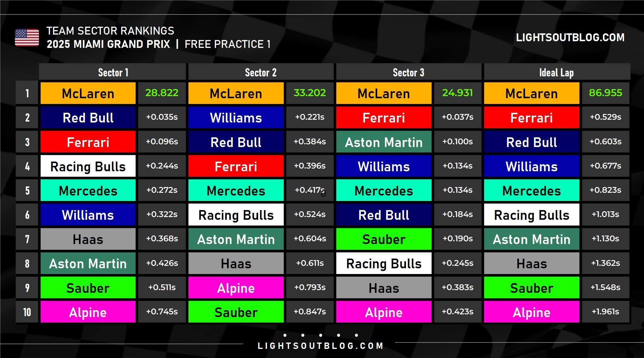Click the 28.822 Sector 1 best time
The width and height of the screenshot is (644, 358).
pos(162,93)
